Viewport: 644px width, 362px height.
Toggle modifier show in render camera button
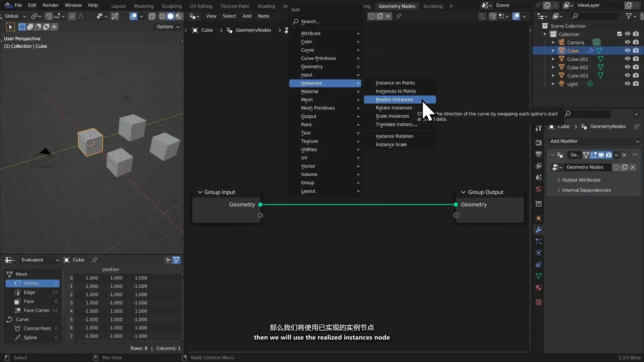[x=608, y=155]
